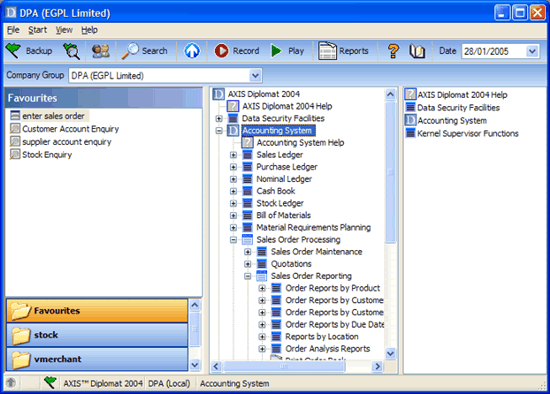The height and width of the screenshot is (394, 550).
Task: Select Sales Order Maintenance item
Action: coord(316,252)
